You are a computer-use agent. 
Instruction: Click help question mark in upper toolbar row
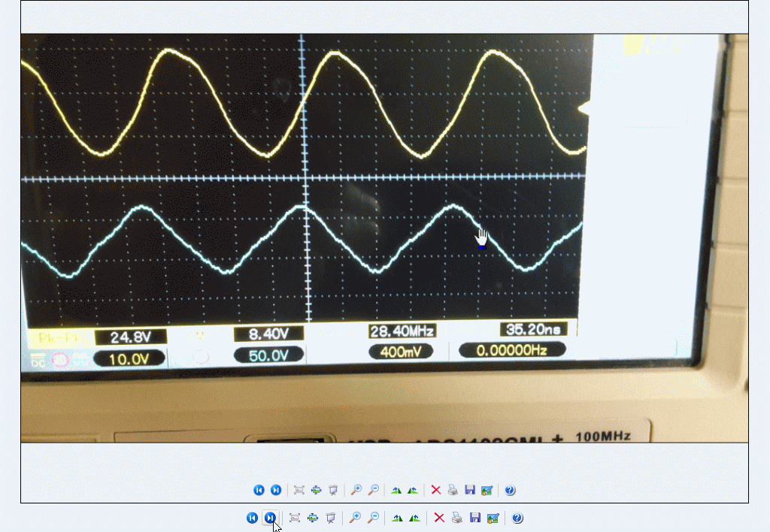[510, 491]
